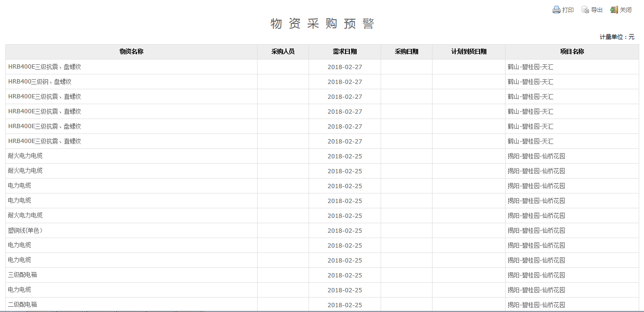Select the 需求日期 column header
The width and height of the screenshot is (644, 312).
click(345, 52)
